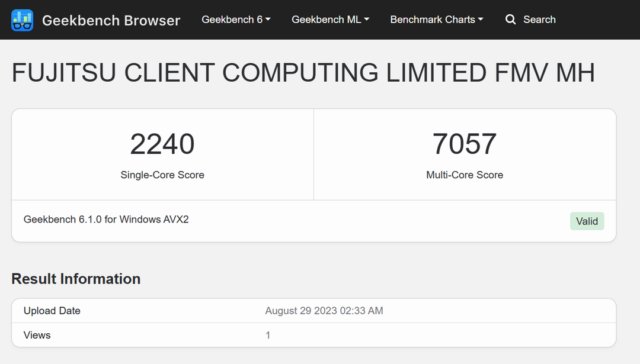The height and width of the screenshot is (364, 640).
Task: Select the 2240 single-core score number
Action: (162, 144)
